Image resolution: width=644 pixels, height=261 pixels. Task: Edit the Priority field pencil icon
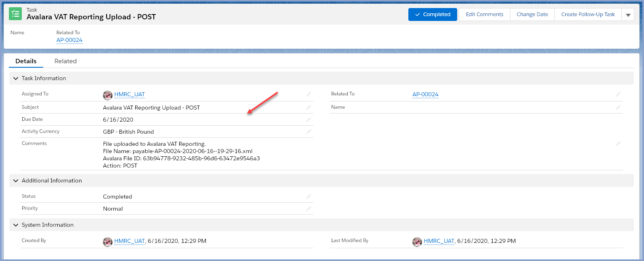tap(309, 209)
